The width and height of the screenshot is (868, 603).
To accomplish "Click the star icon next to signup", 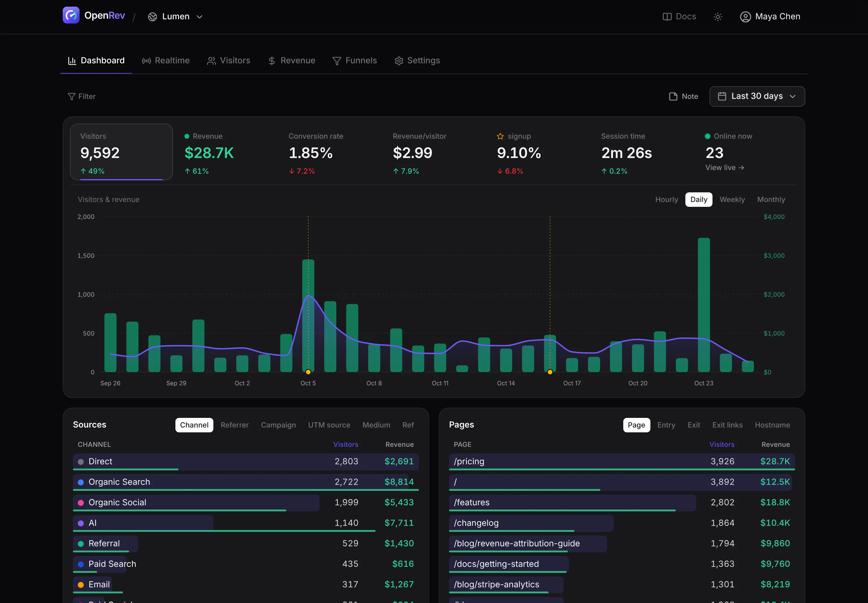I will (x=500, y=136).
